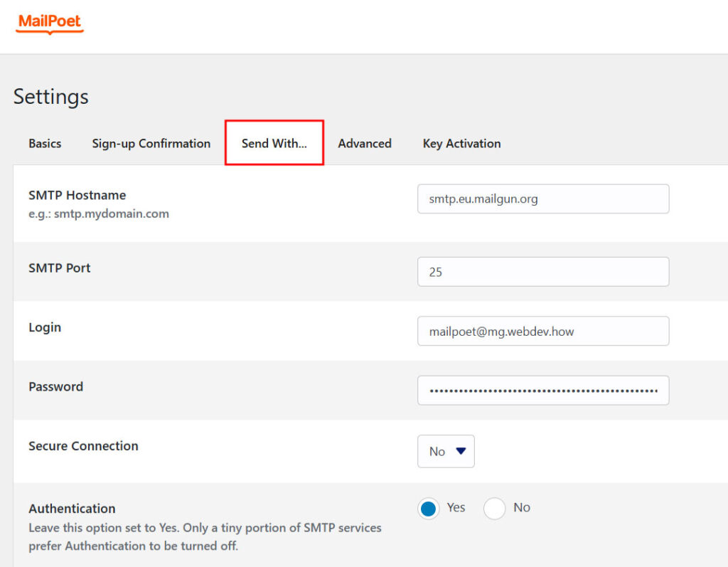Screen dimensions: 728x567
Task: Open the Advanced settings tab
Action: pyautogui.click(x=365, y=143)
